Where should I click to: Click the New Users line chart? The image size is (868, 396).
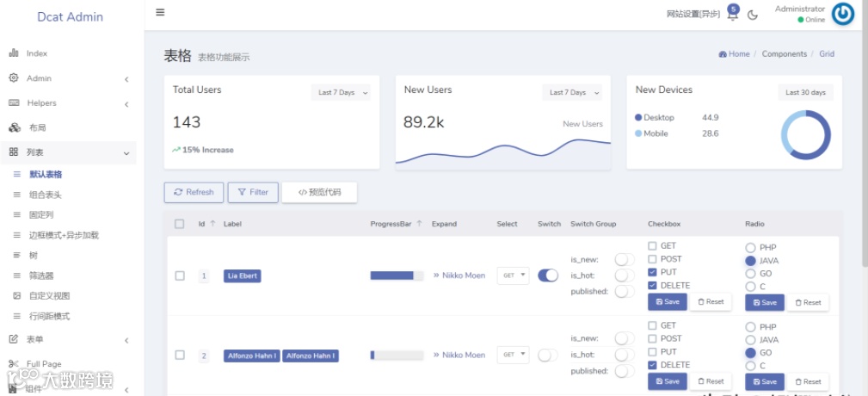(x=503, y=152)
